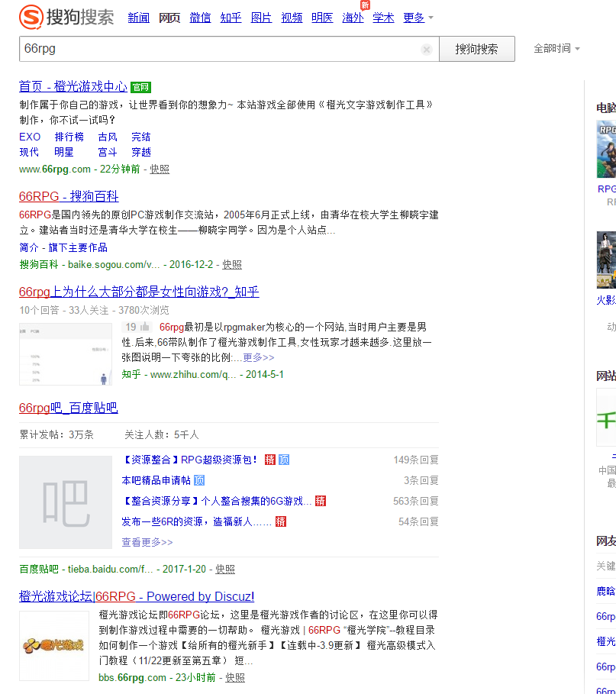Click 563条回复 reply count

416,501
